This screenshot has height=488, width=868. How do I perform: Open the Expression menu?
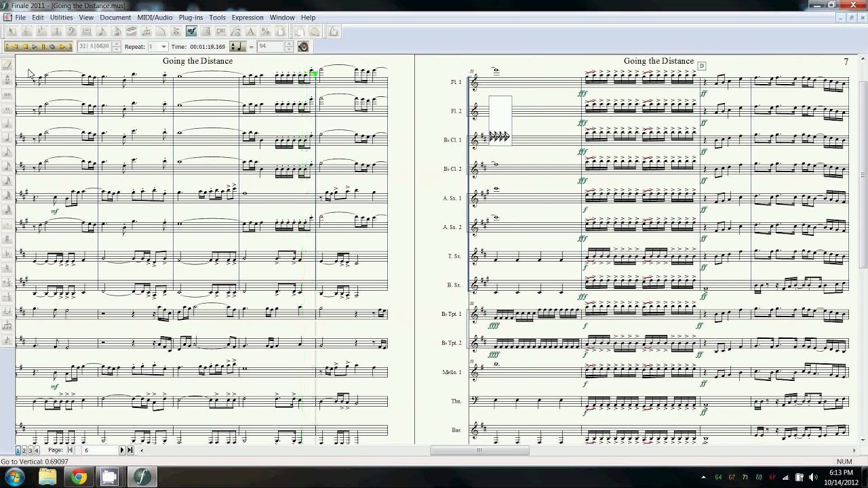coord(248,17)
